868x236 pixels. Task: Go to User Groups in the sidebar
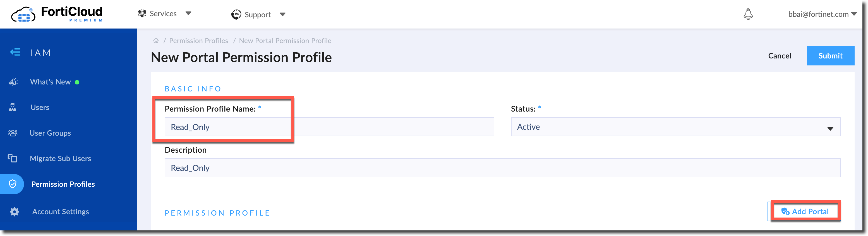point(50,133)
